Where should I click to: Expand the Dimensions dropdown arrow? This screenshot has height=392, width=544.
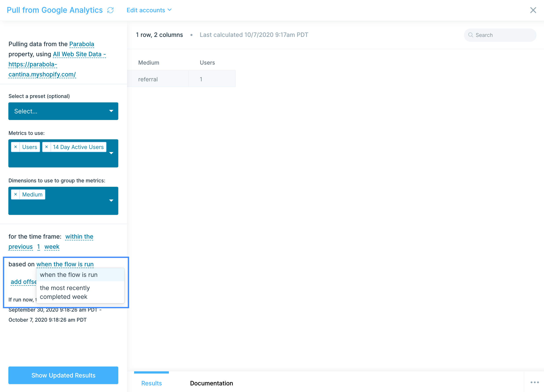coord(111,201)
